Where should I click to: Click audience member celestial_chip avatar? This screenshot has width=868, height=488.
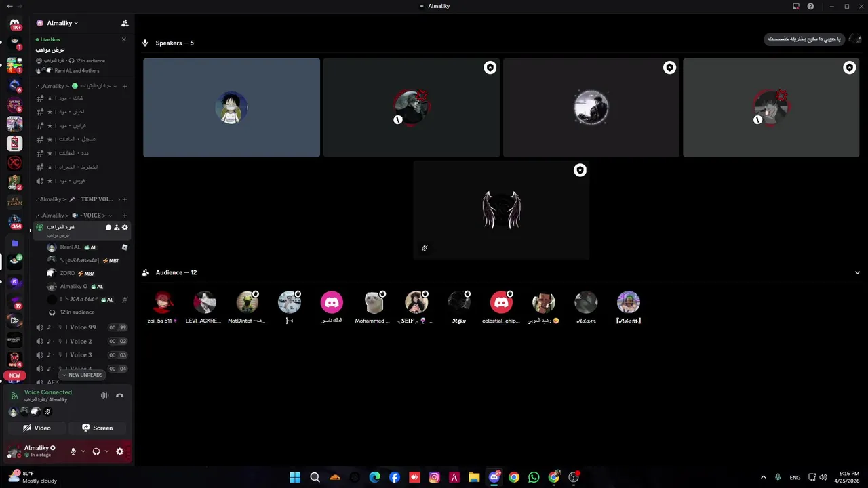click(501, 302)
